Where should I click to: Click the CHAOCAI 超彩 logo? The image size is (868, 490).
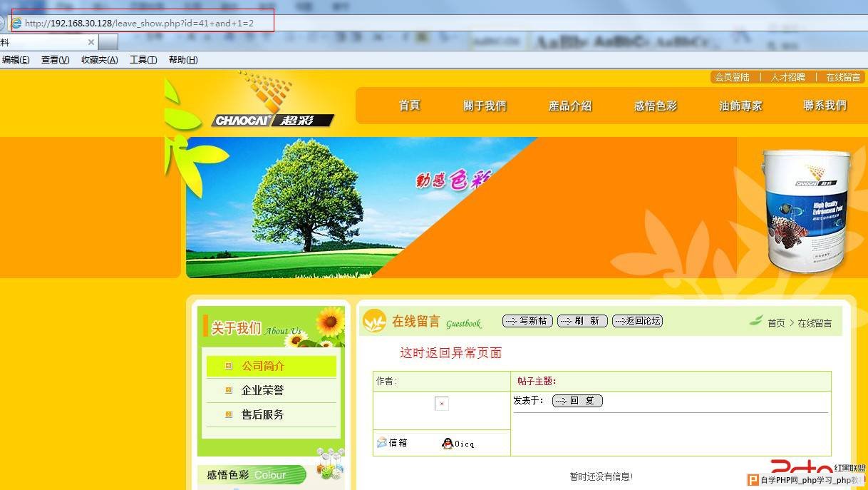tap(272, 100)
